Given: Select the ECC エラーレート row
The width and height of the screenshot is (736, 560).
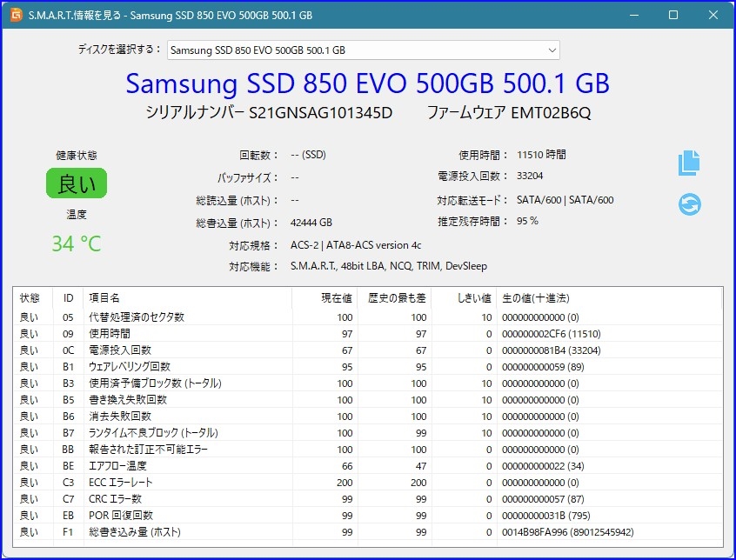Looking at the screenshot, I should click(x=367, y=483).
